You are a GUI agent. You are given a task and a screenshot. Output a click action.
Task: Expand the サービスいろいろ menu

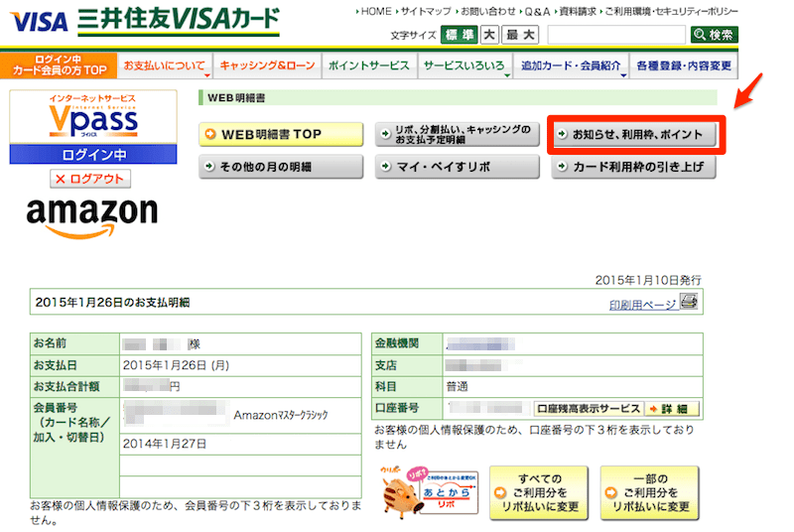[465, 66]
